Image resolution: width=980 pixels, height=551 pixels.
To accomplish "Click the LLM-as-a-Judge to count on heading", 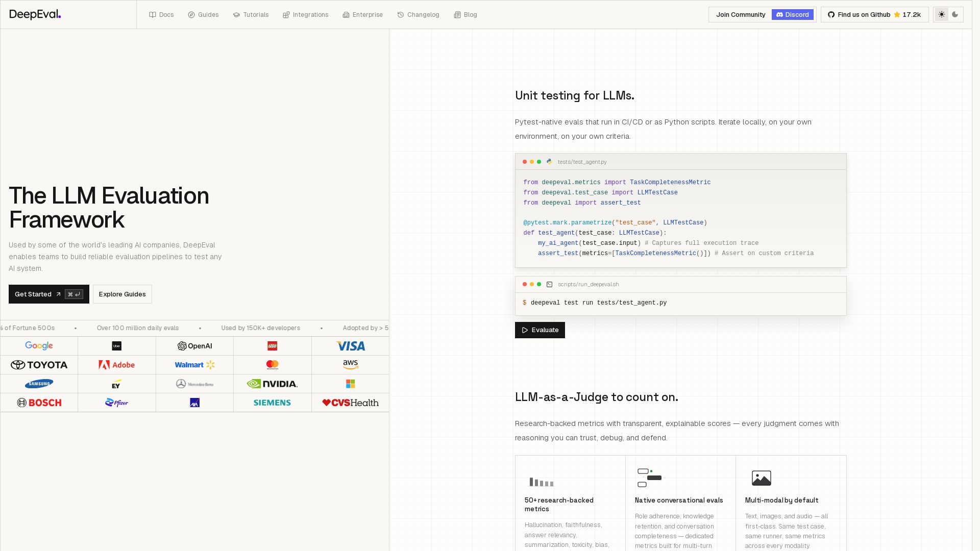I will (597, 397).
